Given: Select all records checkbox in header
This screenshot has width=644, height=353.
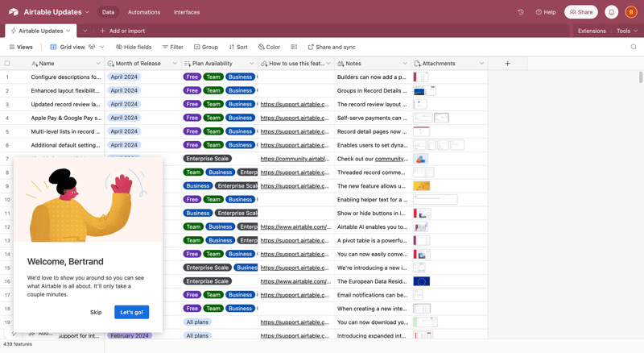Looking at the screenshot, I should (x=7, y=64).
